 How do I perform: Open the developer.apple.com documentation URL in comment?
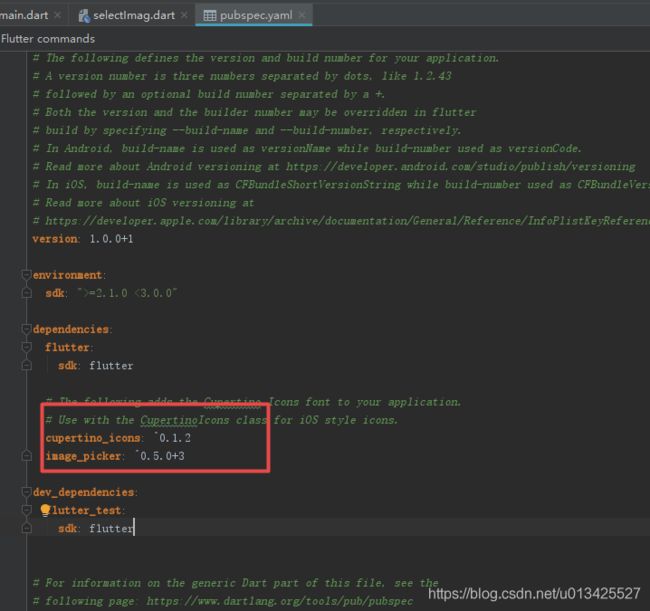click(347, 221)
